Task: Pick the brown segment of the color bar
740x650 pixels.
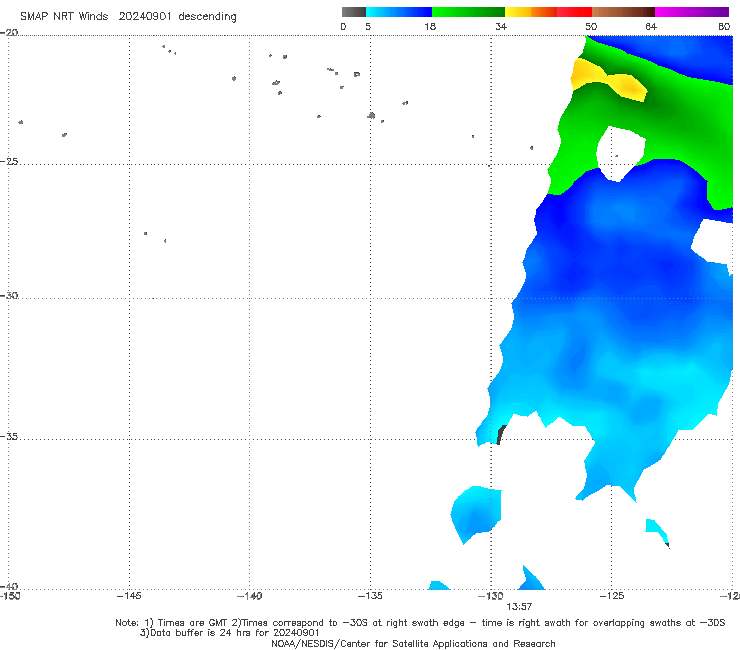Action: pos(623,12)
